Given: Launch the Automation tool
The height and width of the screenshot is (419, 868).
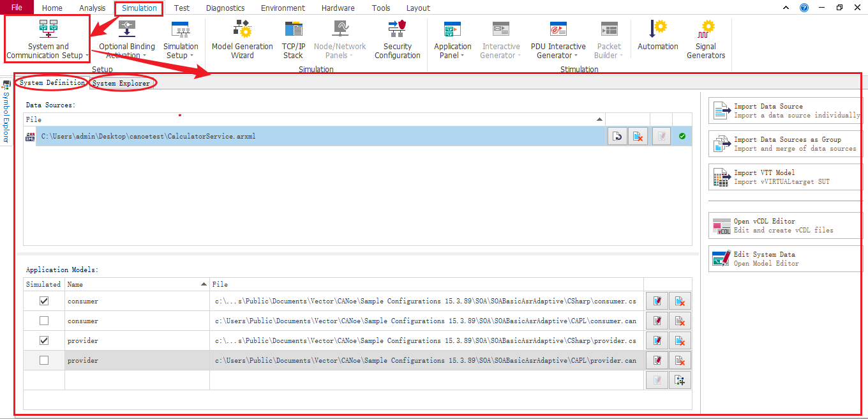Looking at the screenshot, I should point(657,40).
